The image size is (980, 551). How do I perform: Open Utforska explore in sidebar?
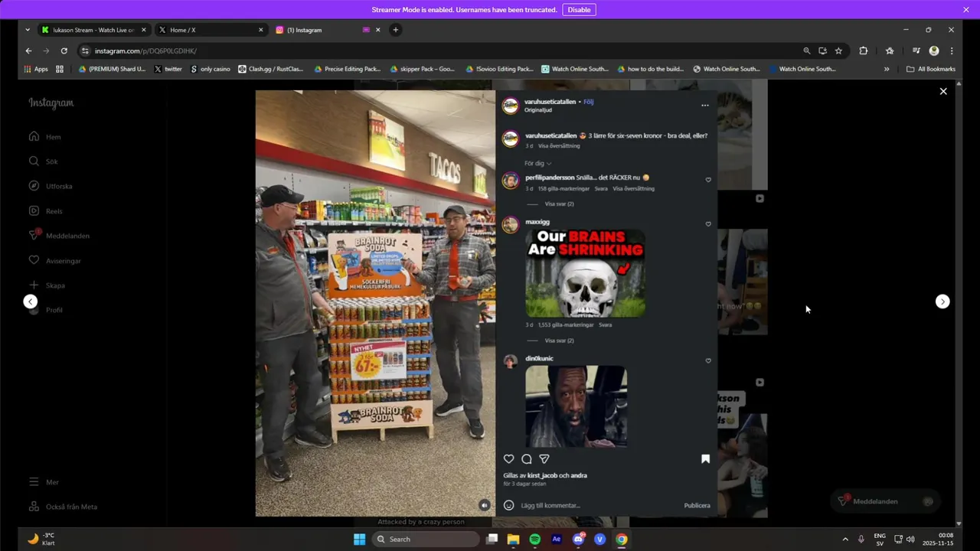pos(51,186)
